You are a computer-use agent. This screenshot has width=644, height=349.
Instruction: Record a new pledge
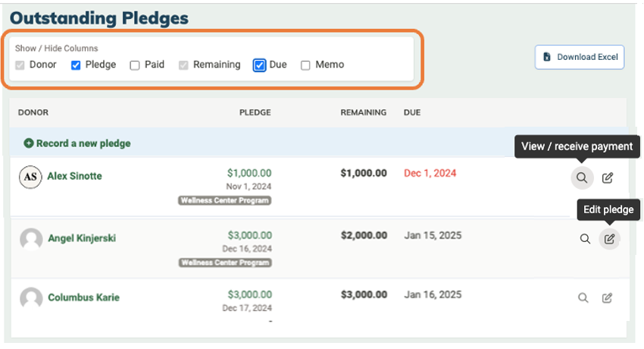[x=77, y=143]
